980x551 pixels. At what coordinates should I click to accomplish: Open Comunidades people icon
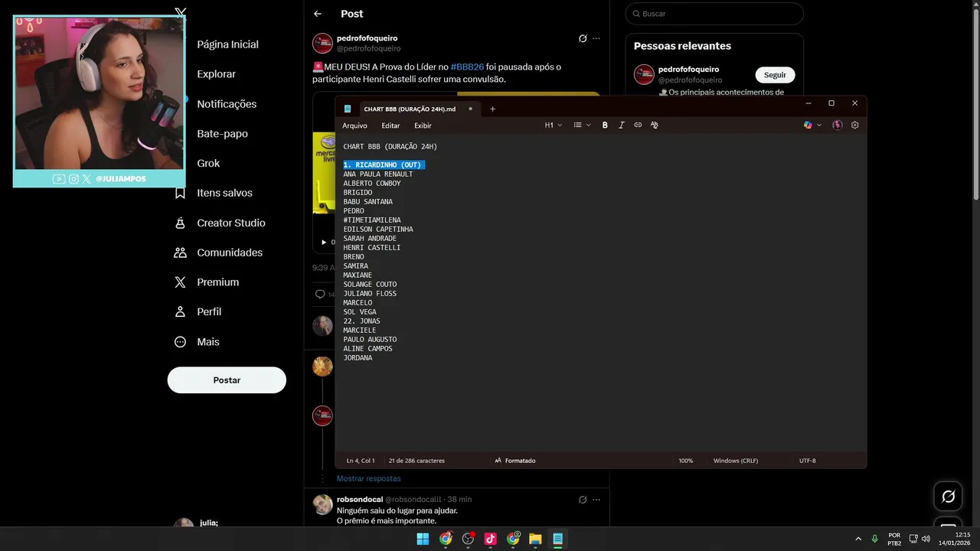coord(180,253)
